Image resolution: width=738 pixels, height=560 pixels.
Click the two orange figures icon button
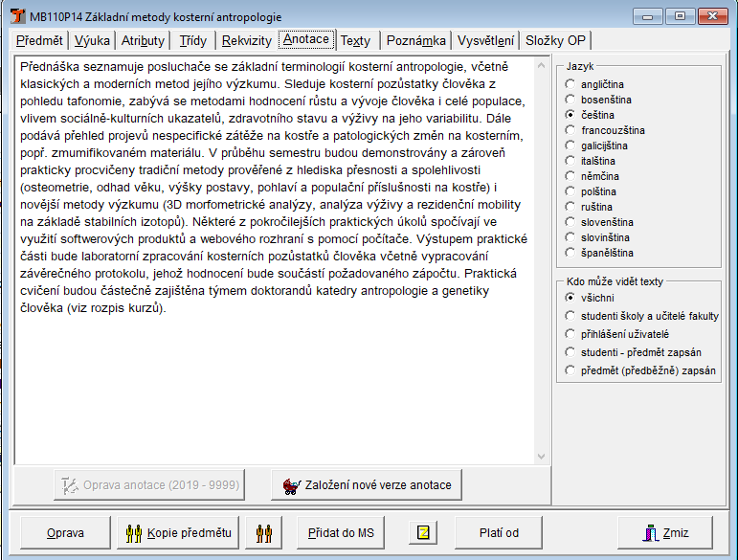tap(263, 533)
